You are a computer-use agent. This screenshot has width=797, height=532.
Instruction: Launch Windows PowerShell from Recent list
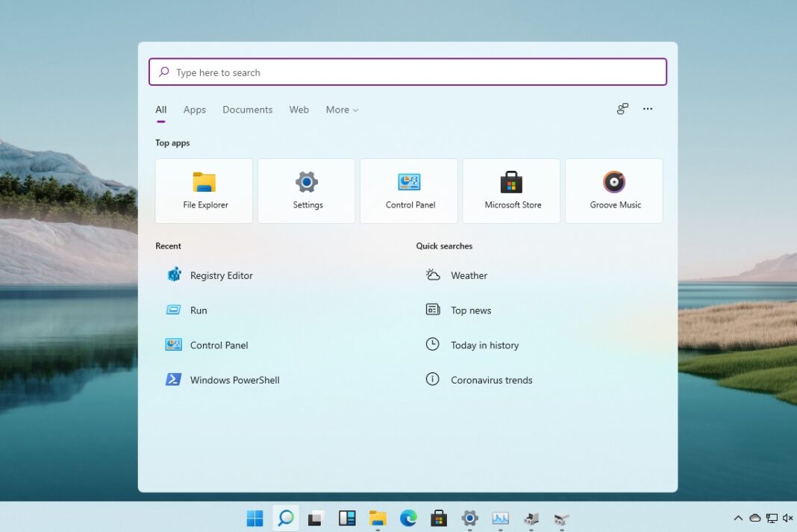point(235,380)
